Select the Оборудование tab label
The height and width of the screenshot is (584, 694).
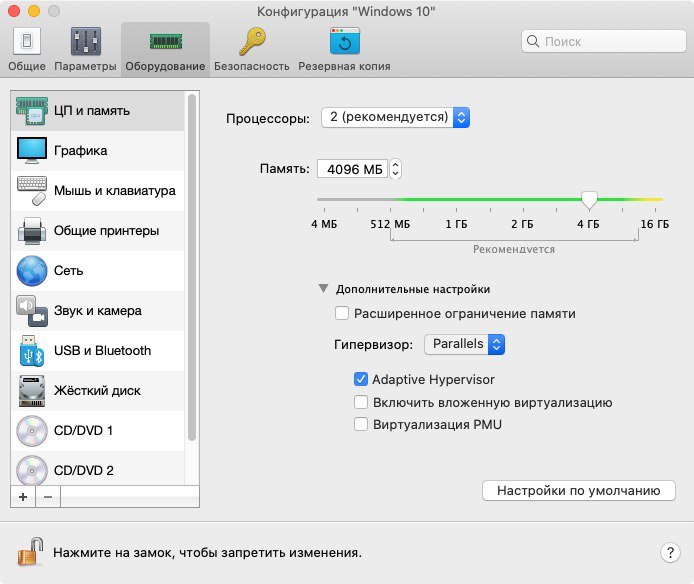coord(165,66)
